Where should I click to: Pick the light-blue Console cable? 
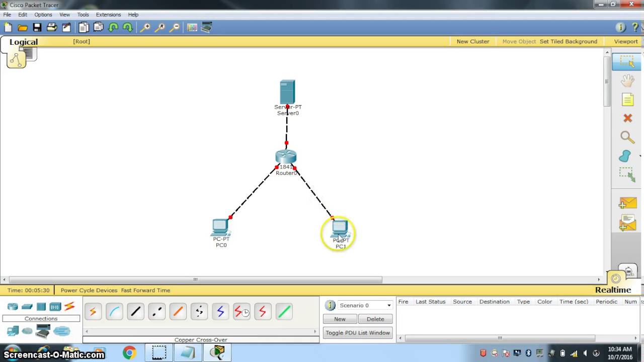click(x=114, y=312)
